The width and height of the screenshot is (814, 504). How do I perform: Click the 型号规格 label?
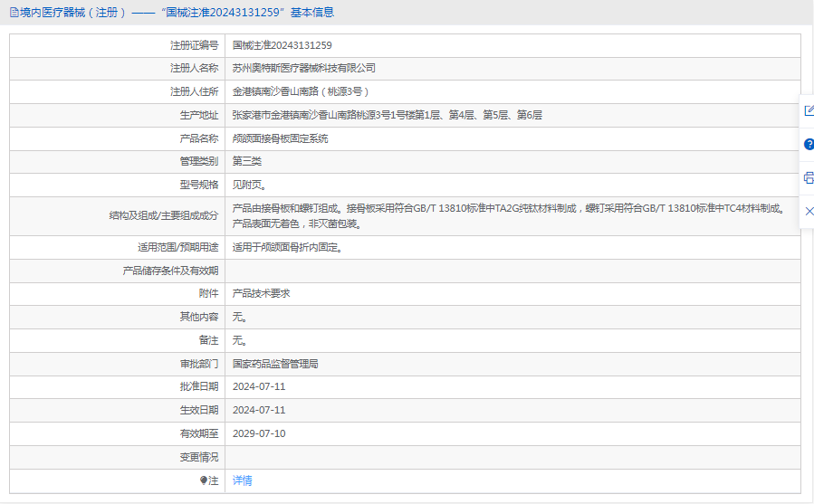click(x=199, y=185)
